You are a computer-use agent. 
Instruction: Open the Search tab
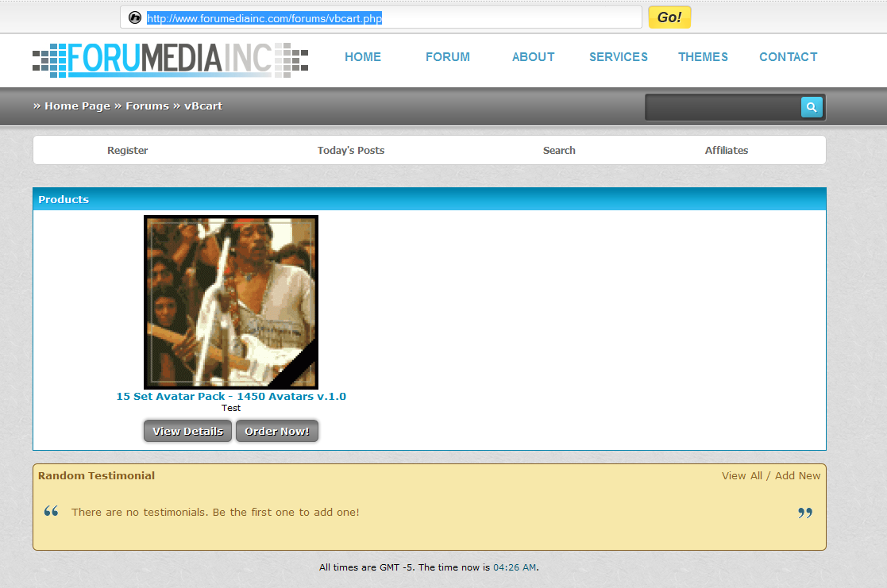(x=559, y=151)
